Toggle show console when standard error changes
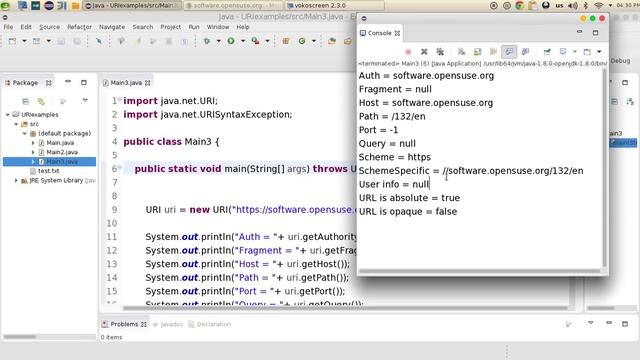Screen dimensions: 640x360 click(525, 52)
